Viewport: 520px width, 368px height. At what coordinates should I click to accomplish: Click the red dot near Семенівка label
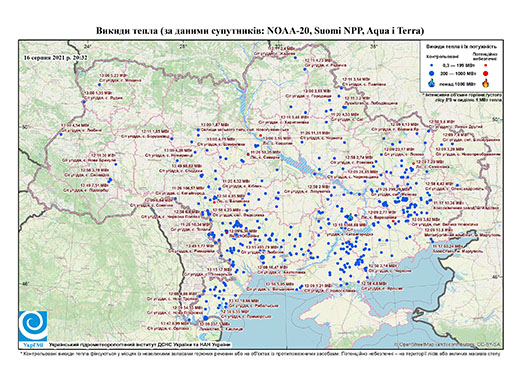pos(413,163)
